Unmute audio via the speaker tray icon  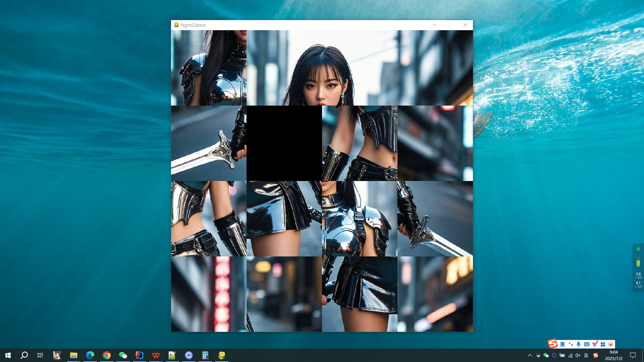pos(578,355)
